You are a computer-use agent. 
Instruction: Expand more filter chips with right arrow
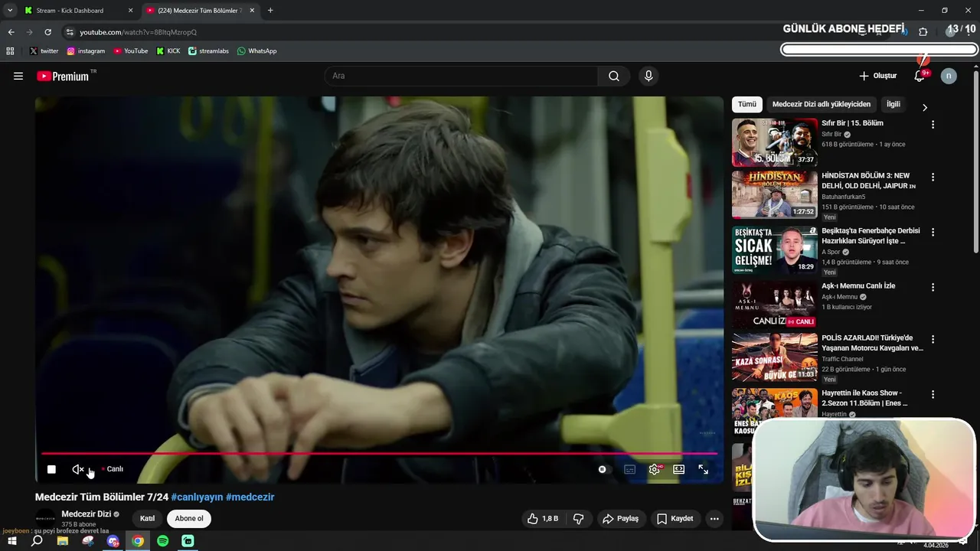point(924,107)
